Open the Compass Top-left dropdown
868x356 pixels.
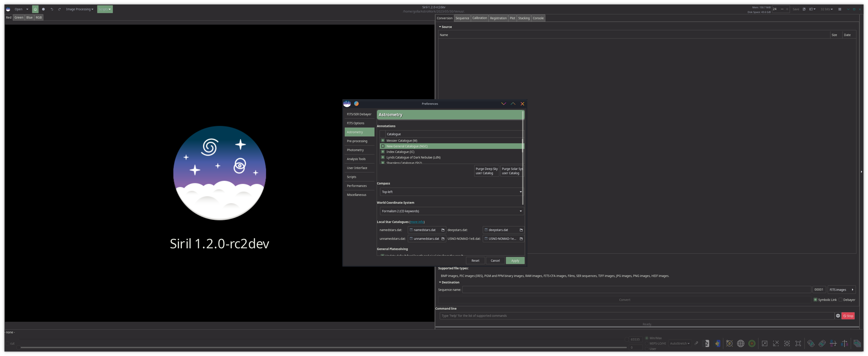(451, 192)
